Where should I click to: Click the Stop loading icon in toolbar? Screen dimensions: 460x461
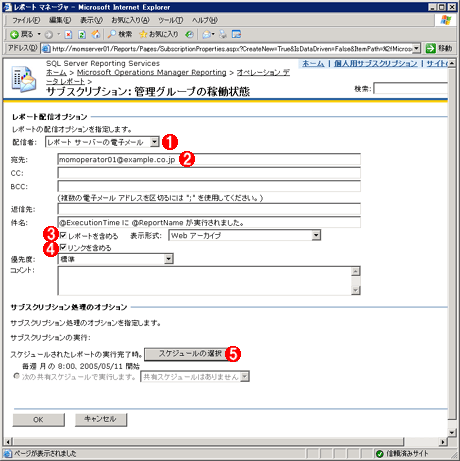point(68,34)
